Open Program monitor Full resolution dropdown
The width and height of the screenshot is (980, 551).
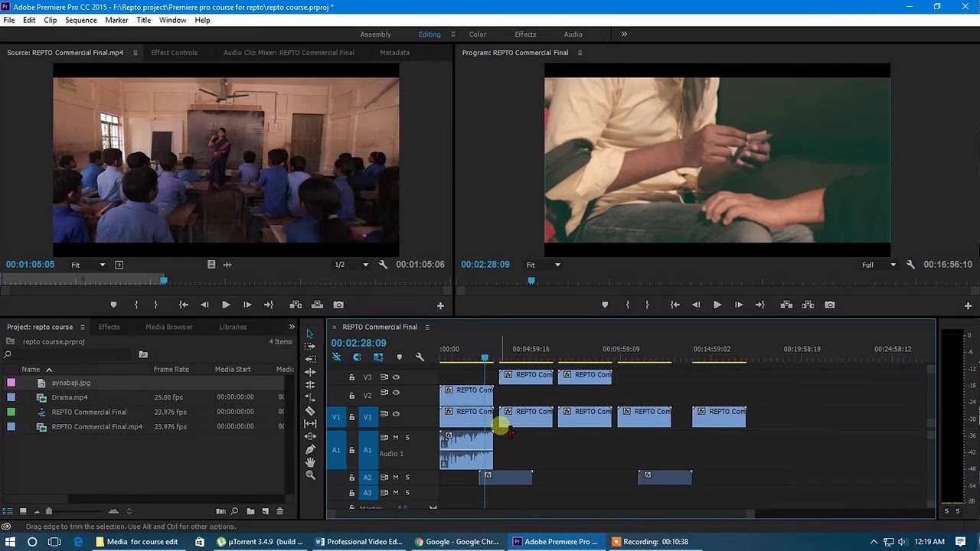(879, 265)
